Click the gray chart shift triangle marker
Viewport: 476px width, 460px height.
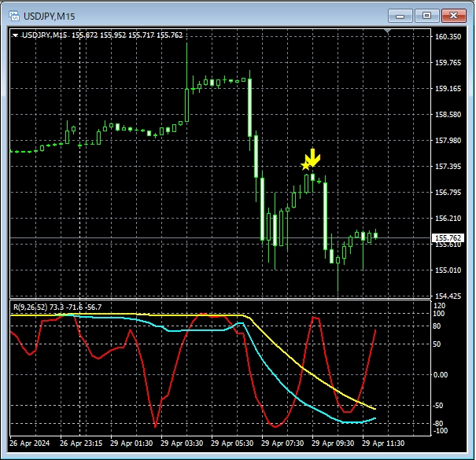[386, 32]
